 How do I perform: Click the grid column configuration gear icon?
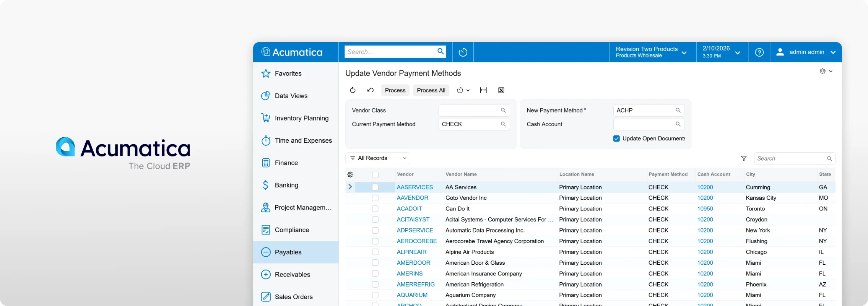pos(350,174)
